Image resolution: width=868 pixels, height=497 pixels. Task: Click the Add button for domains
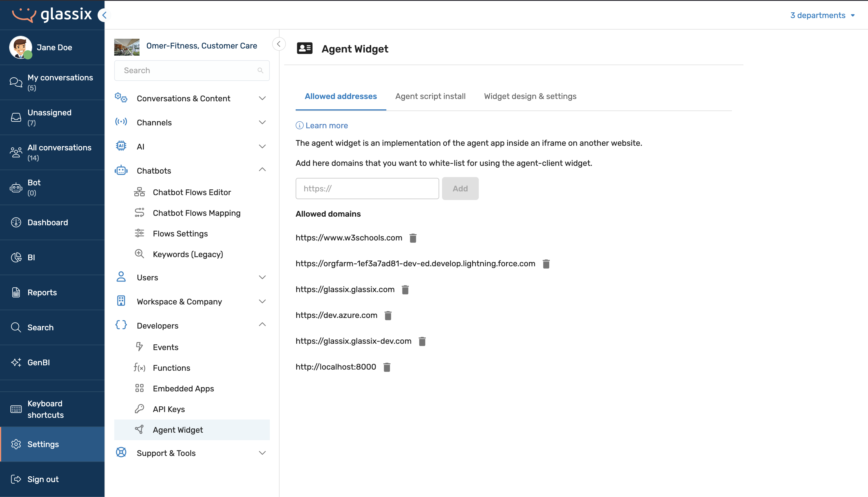(460, 189)
